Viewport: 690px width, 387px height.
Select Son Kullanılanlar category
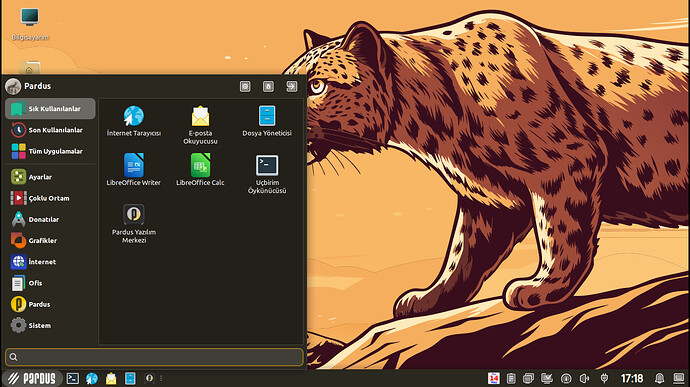click(x=50, y=130)
